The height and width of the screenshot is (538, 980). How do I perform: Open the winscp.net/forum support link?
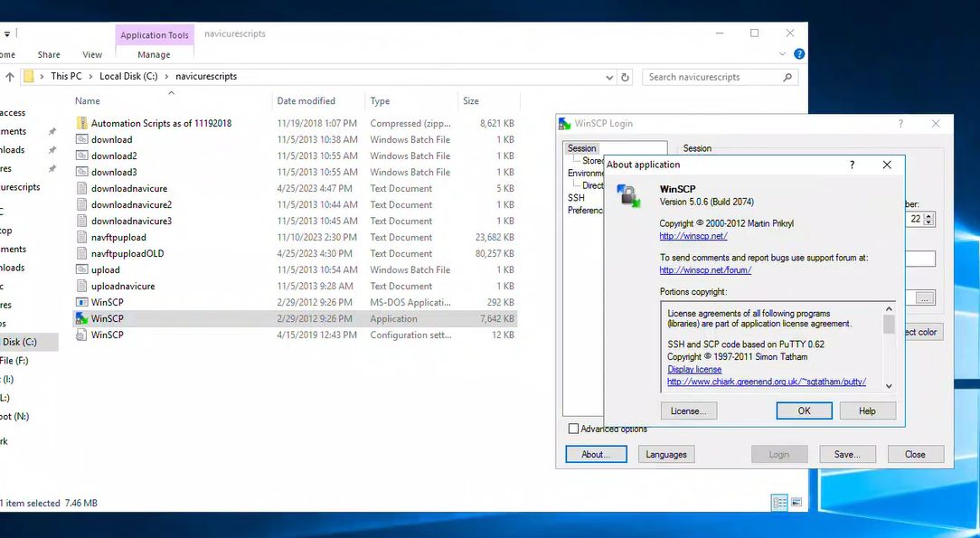705,269
